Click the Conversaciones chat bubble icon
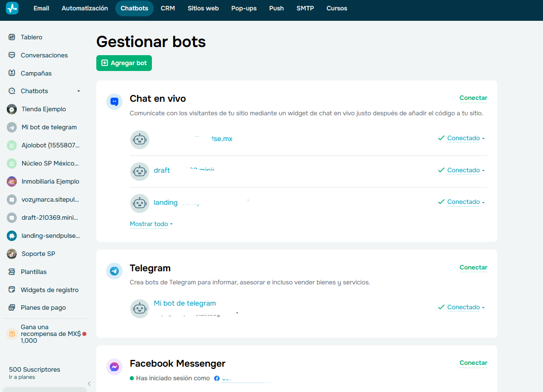Image resolution: width=543 pixels, height=392 pixels. 12,55
